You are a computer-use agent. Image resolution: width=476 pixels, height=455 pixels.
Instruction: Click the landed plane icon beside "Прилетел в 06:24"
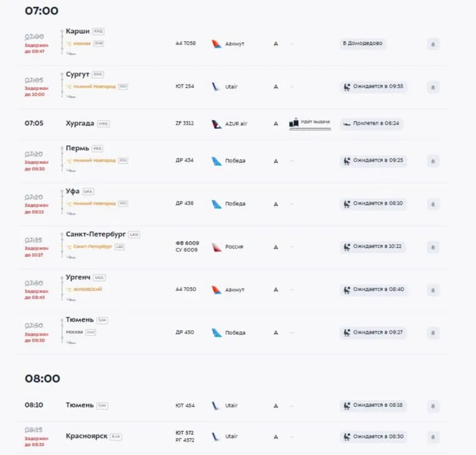[346, 124]
